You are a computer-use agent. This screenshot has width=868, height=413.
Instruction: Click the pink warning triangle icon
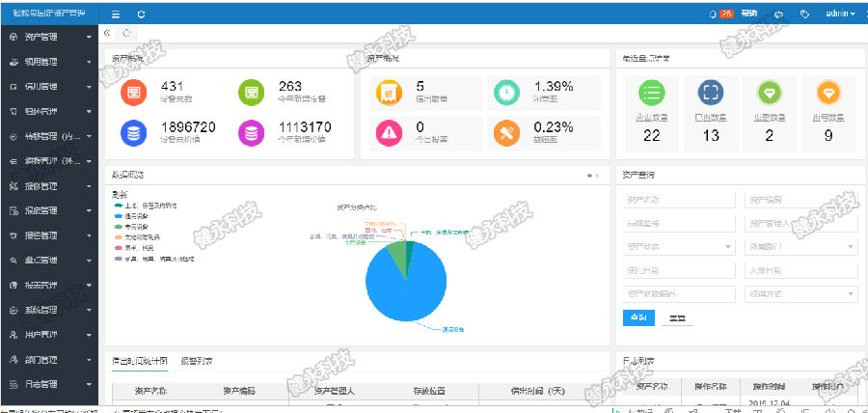[389, 130]
